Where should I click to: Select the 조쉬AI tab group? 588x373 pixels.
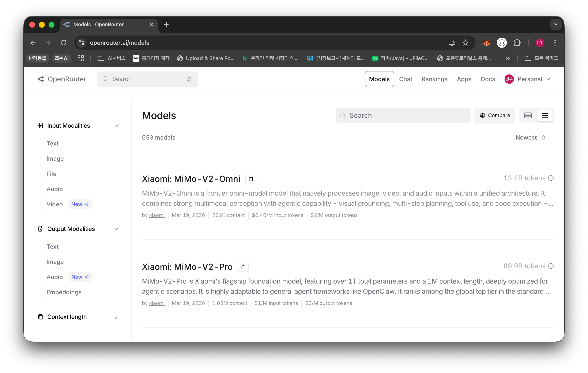tap(61, 58)
